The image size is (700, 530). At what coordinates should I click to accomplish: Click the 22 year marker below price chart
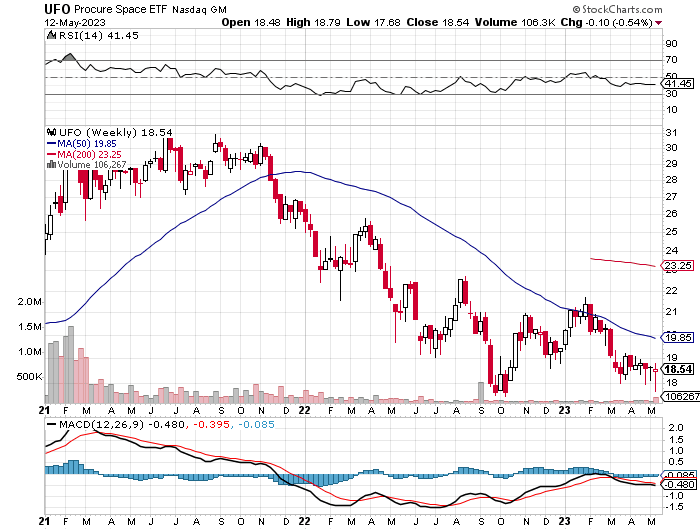click(304, 410)
